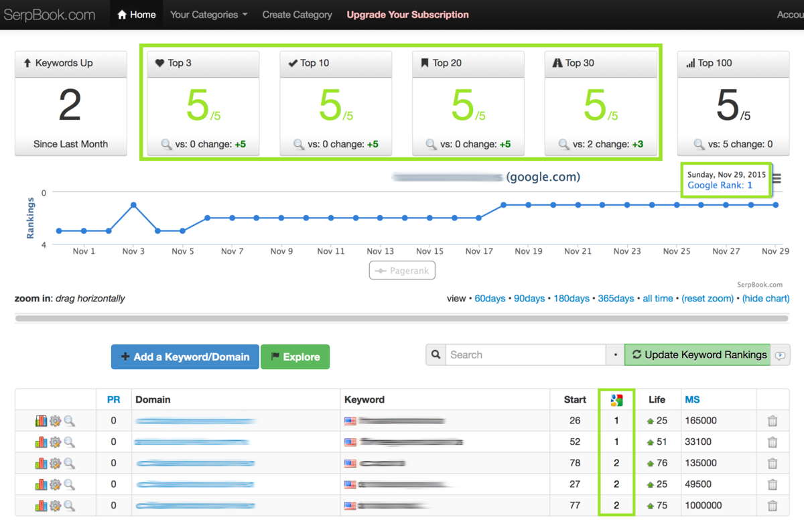This screenshot has width=804, height=532.
Task: Click Add a Keyword/Domain button
Action: pyautogui.click(x=185, y=357)
